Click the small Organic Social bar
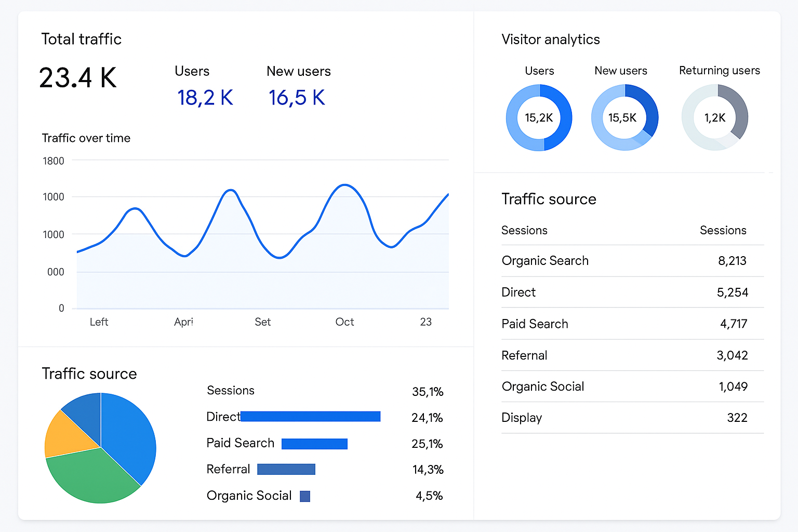This screenshot has height=532, width=798. click(305, 496)
